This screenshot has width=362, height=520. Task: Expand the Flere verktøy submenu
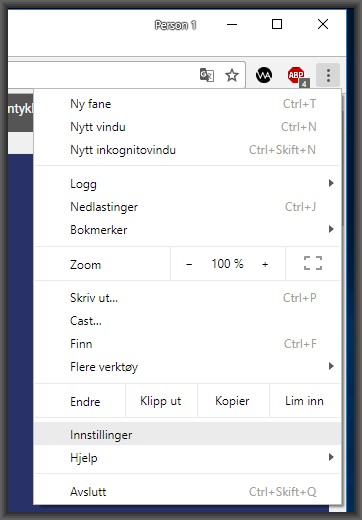pyautogui.click(x=188, y=367)
